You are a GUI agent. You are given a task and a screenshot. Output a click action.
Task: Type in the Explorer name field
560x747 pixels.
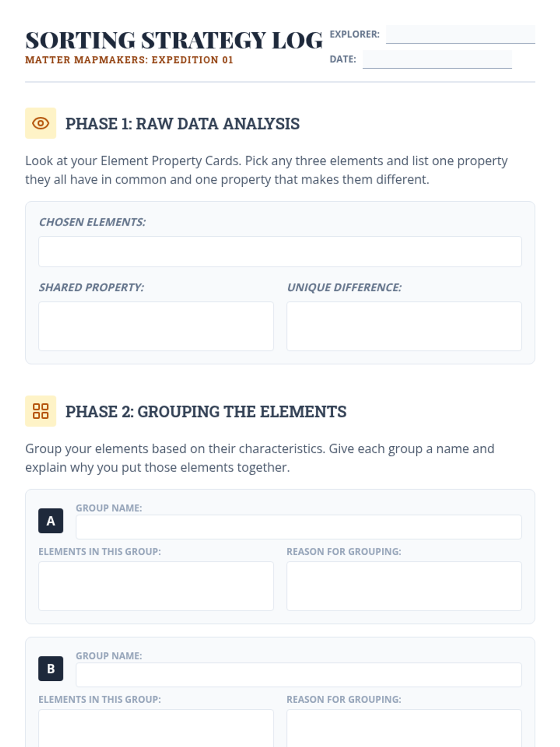(460, 35)
